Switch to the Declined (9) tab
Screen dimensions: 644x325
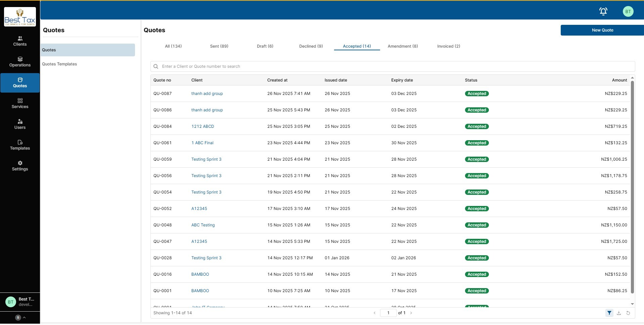(x=311, y=46)
